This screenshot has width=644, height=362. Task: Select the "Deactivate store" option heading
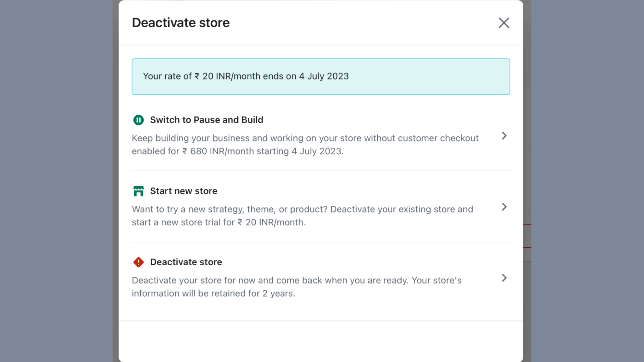tap(186, 262)
